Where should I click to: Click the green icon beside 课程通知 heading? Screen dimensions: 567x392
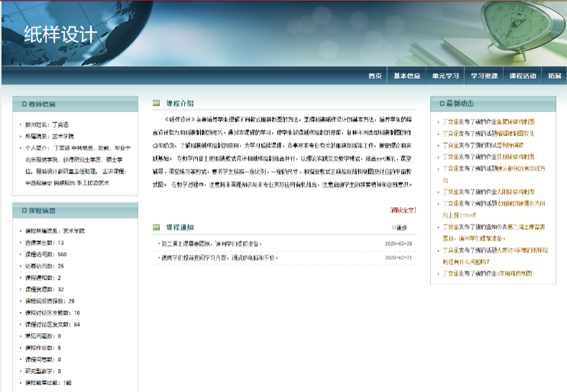click(x=156, y=227)
